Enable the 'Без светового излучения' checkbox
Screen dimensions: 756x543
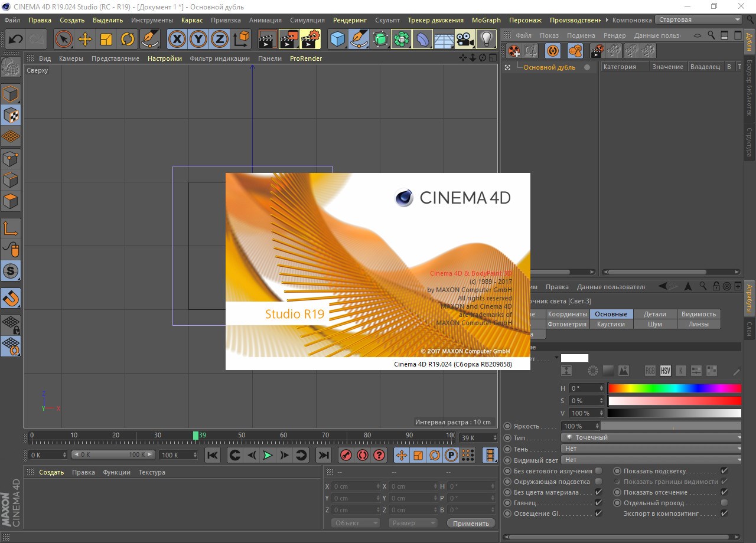pyautogui.click(x=598, y=471)
